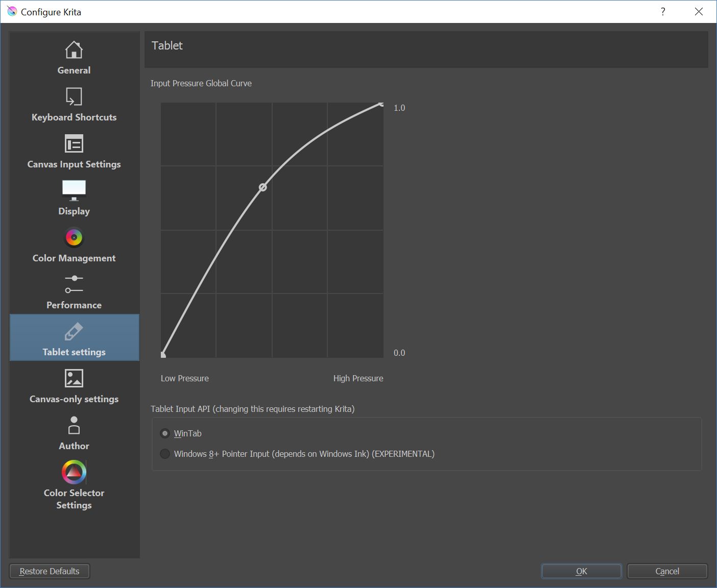
Task: Click the Performance label in the sidebar
Action: 74,305
